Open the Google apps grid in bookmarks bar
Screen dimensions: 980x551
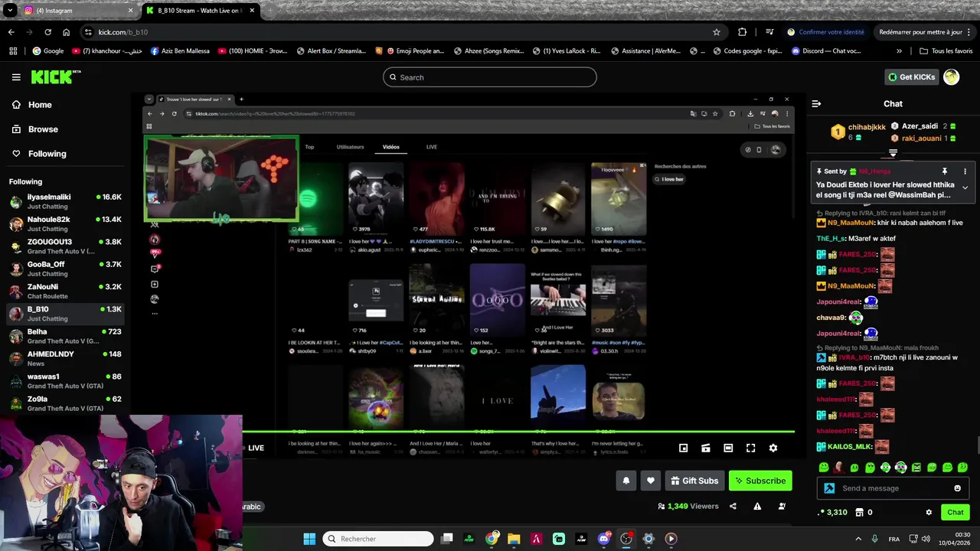[x=13, y=51]
